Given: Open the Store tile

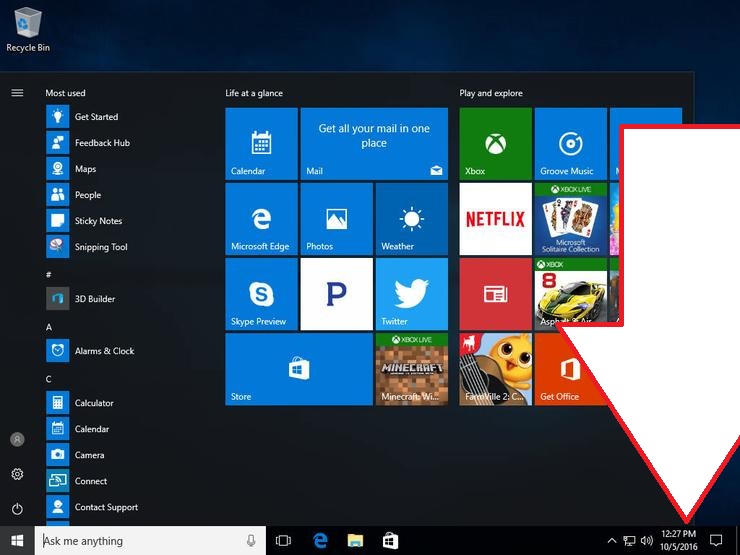Looking at the screenshot, I should (x=299, y=369).
